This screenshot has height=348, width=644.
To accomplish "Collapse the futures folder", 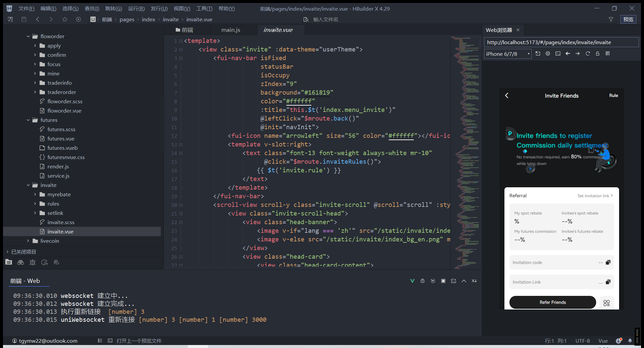I will tap(28, 120).
